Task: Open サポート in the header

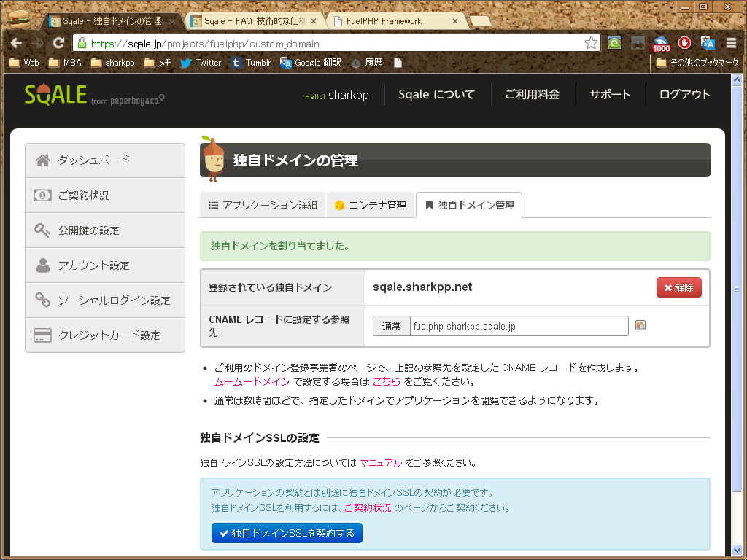Action: pyautogui.click(x=610, y=94)
